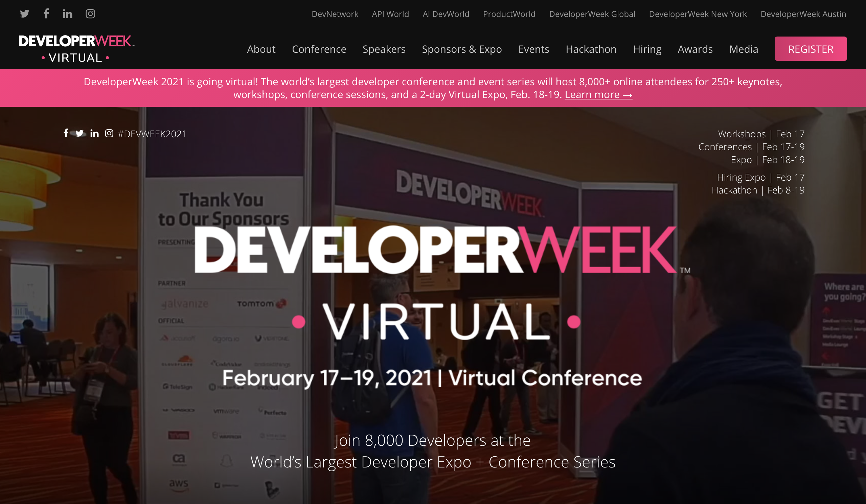This screenshot has height=504, width=866.
Task: Click Facebook icon beside #DEVWEEK2021
Action: 66,133
